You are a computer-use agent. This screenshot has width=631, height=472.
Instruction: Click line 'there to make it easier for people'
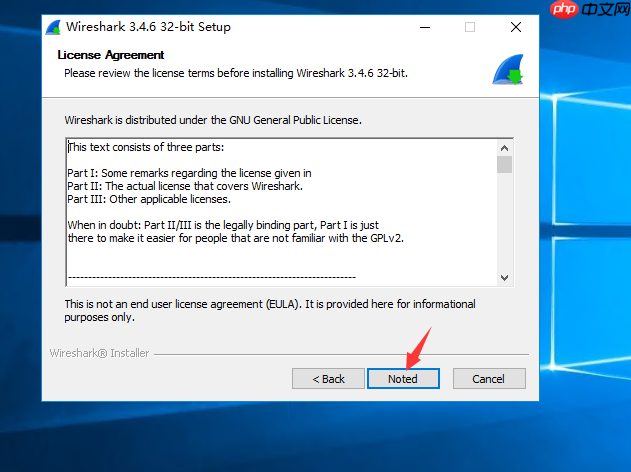[235, 238]
